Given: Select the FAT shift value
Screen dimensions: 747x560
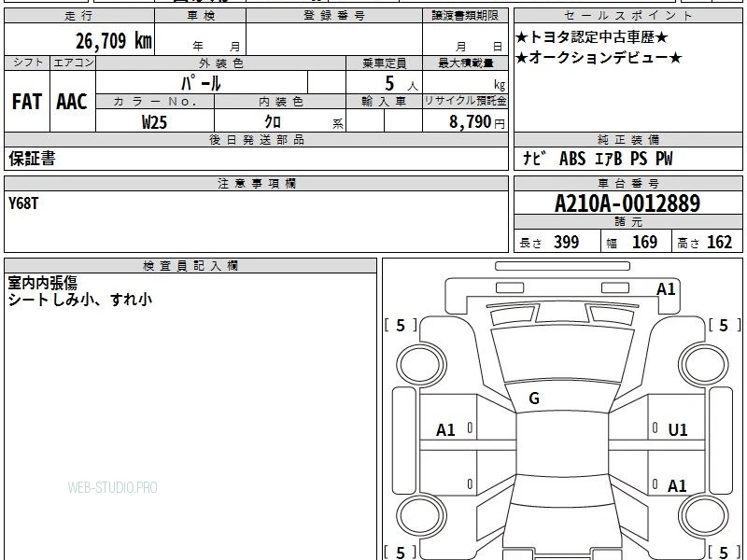Looking at the screenshot, I should (x=27, y=102).
